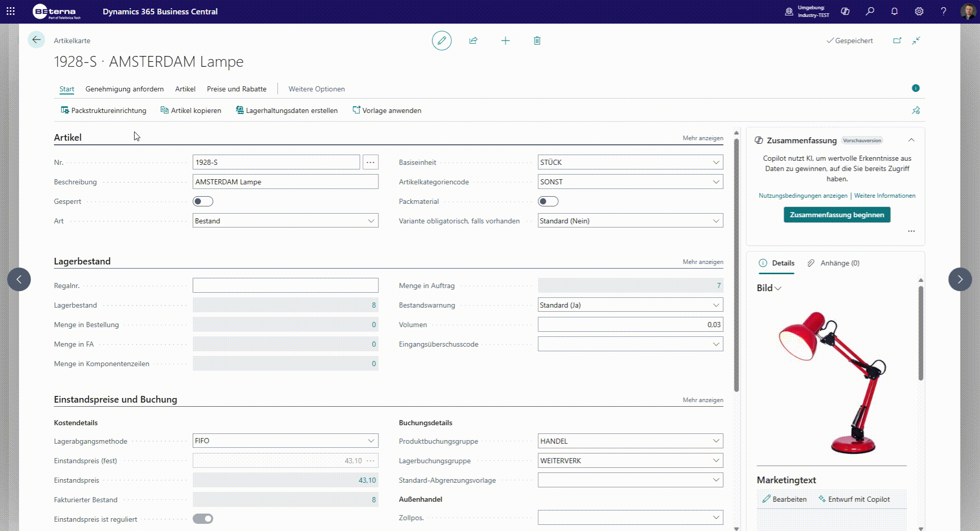Open the Basiseinheit dropdown
Screen dimensions: 980x531
pyautogui.click(x=630, y=162)
